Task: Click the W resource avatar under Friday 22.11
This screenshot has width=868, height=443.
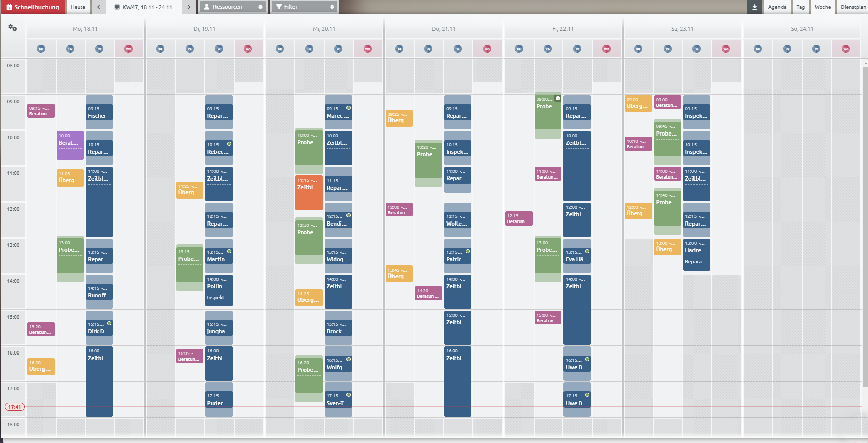Action: pos(577,49)
